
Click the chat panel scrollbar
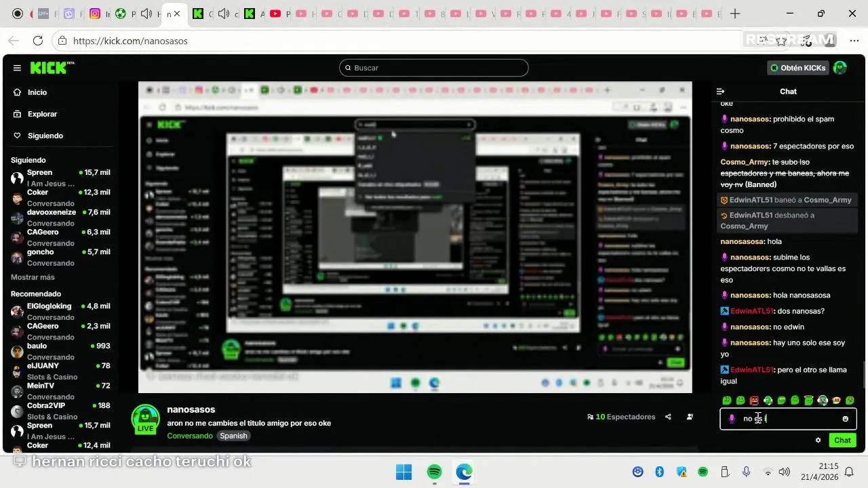point(863,376)
